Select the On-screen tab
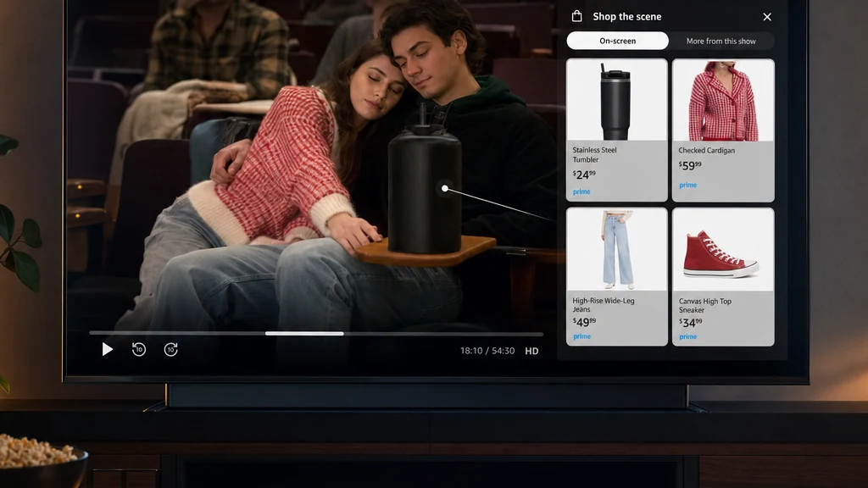The image size is (868, 488). 617,41
